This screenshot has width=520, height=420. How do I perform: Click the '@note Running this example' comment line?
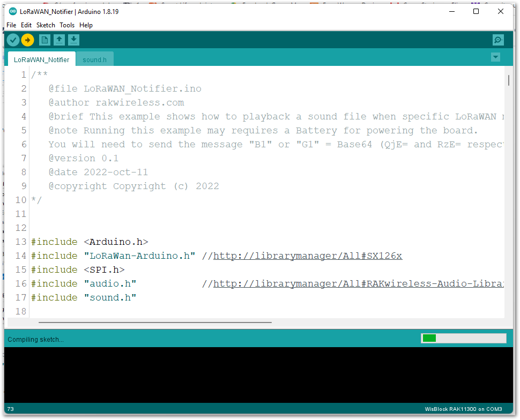[x=263, y=131]
